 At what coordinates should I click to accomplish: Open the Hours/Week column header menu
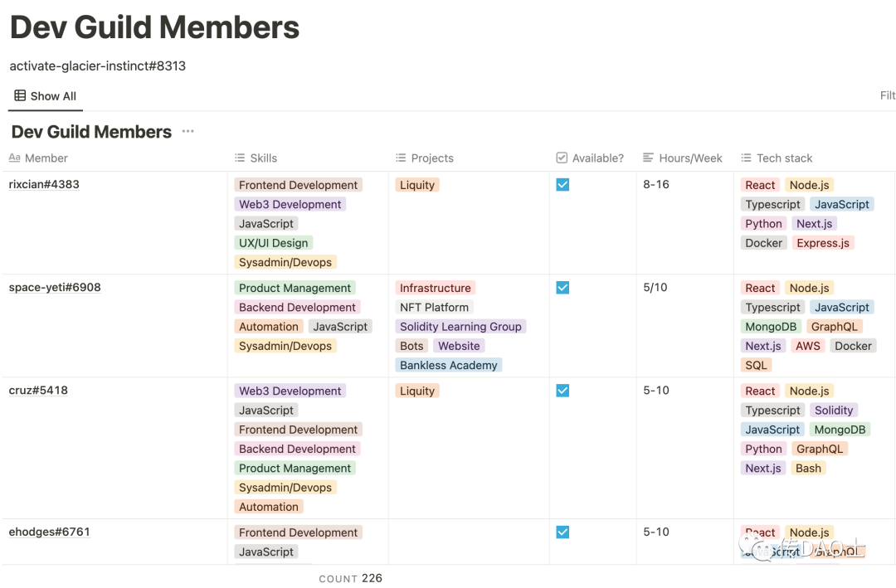(x=690, y=158)
